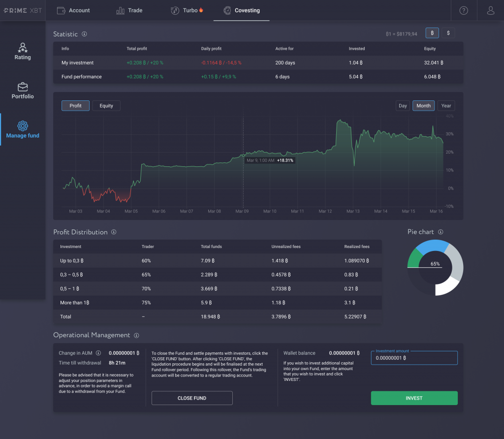
Task: Select the Year chart period
Action: pos(446,105)
